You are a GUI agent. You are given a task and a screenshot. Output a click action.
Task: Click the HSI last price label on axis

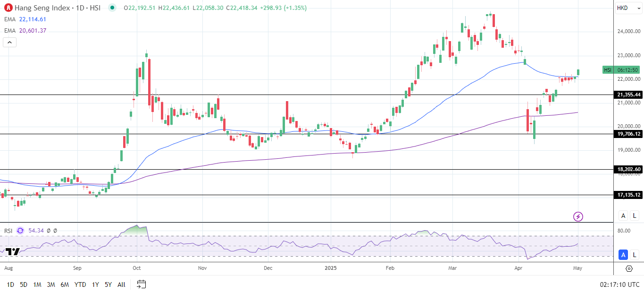[608, 70]
